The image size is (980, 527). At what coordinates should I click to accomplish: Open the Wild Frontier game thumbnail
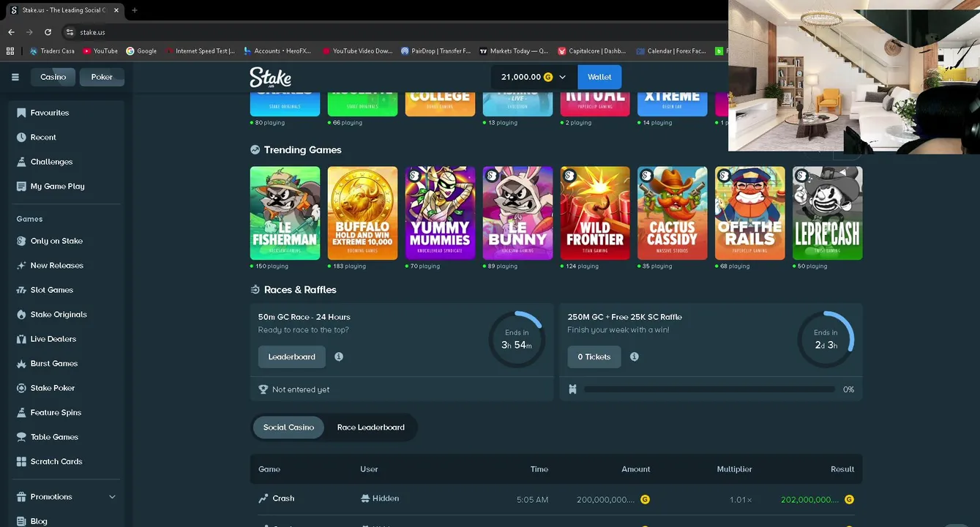[x=595, y=213]
